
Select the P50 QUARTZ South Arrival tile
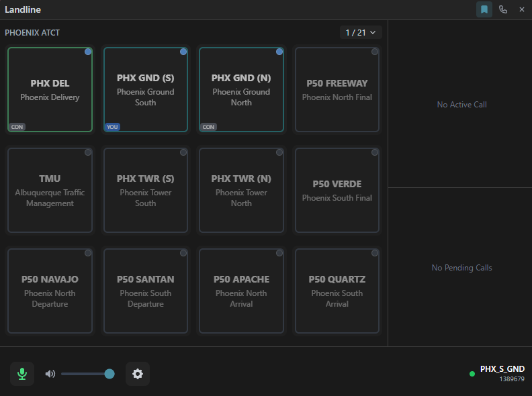[x=337, y=291]
